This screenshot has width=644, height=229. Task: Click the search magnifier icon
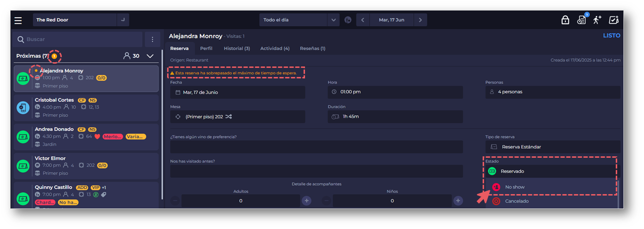pos(21,39)
